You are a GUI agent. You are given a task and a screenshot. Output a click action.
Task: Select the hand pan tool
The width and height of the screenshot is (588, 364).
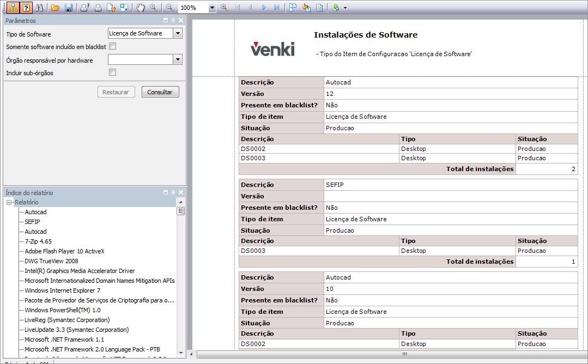140,8
